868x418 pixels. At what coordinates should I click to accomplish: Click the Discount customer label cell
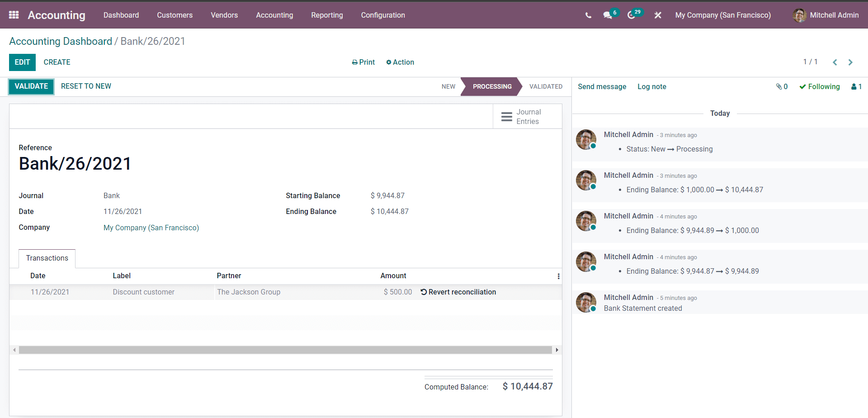point(143,292)
